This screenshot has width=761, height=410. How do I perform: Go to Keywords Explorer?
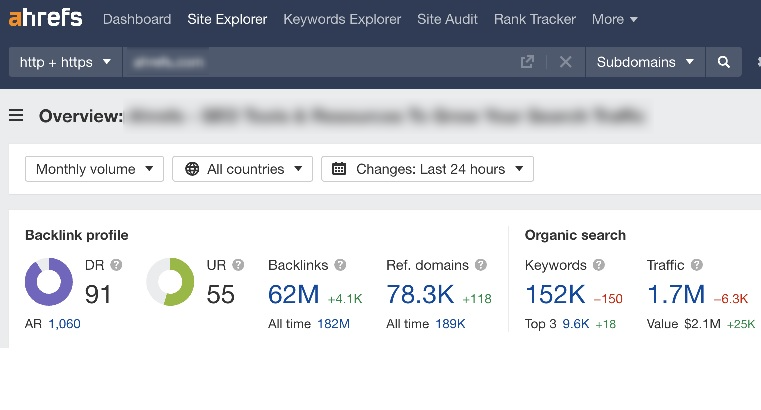point(342,19)
